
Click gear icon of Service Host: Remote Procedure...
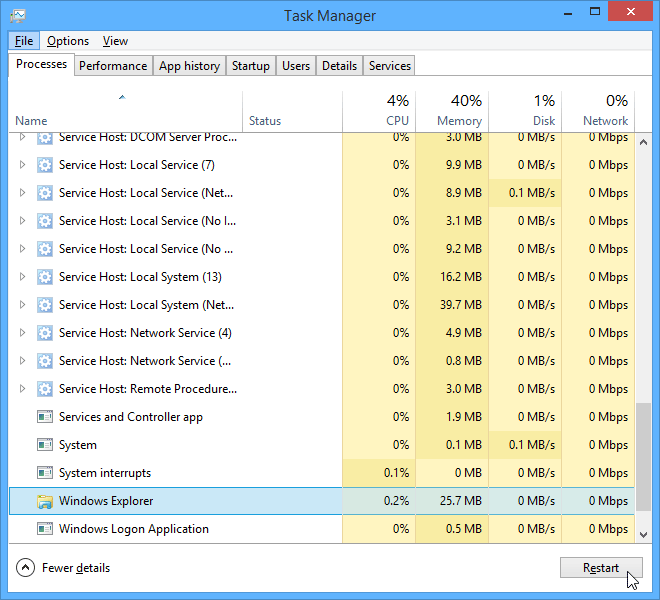45,389
